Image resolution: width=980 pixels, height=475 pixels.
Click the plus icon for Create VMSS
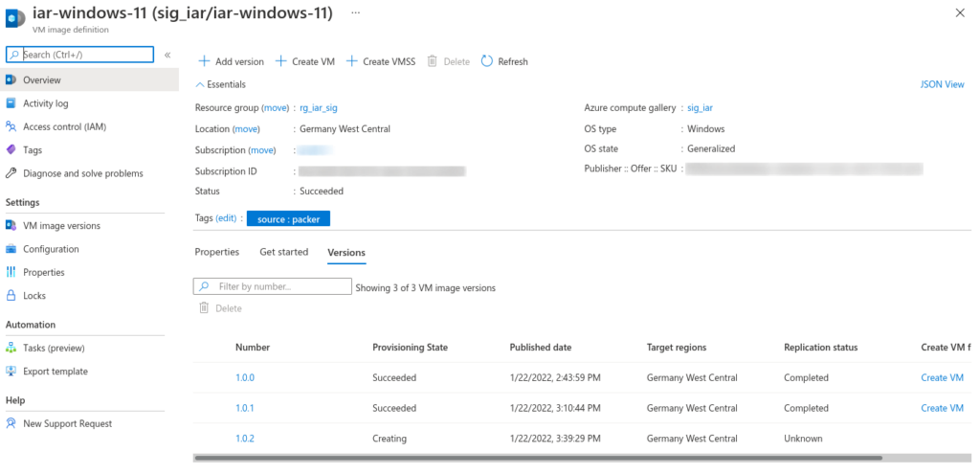coord(352,61)
